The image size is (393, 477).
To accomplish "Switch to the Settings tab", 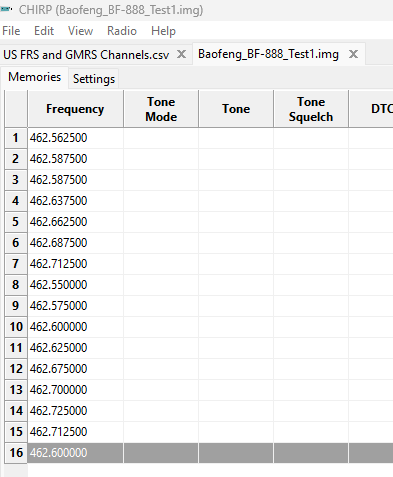I will click(x=94, y=79).
